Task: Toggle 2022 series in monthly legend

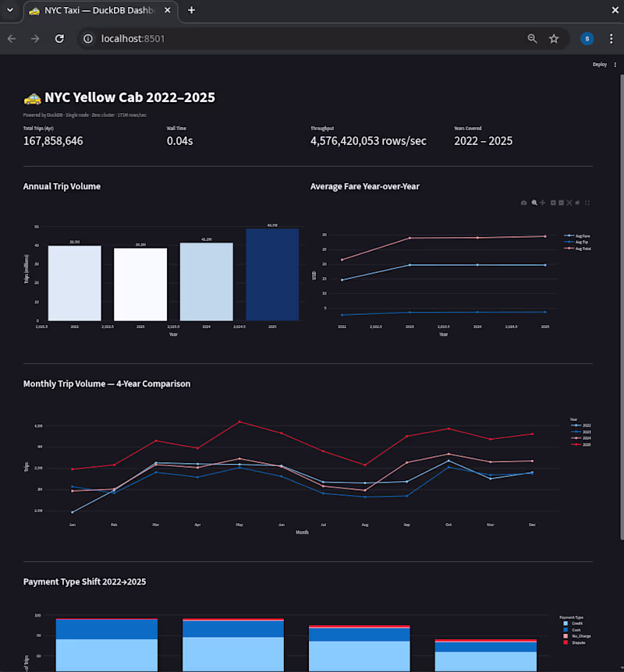Action: tap(581, 426)
